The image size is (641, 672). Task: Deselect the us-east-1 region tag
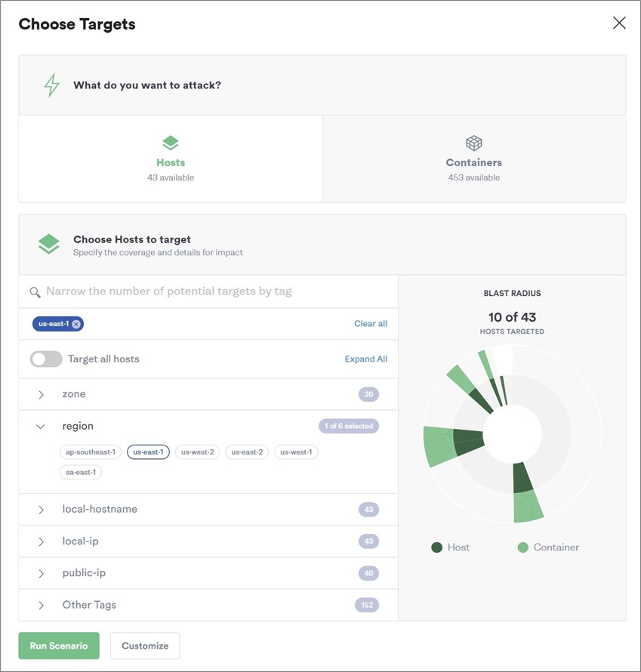[148, 452]
